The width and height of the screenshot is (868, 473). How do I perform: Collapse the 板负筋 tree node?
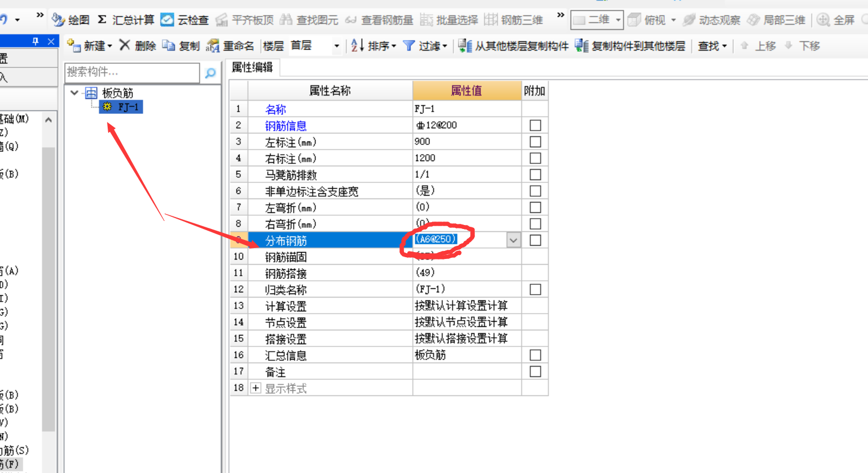[74, 92]
